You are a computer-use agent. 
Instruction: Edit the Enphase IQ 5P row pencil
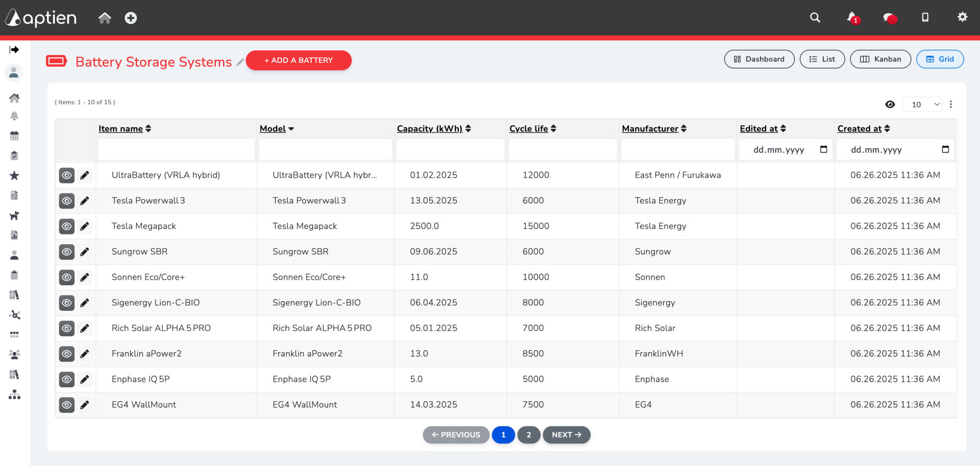(85, 380)
